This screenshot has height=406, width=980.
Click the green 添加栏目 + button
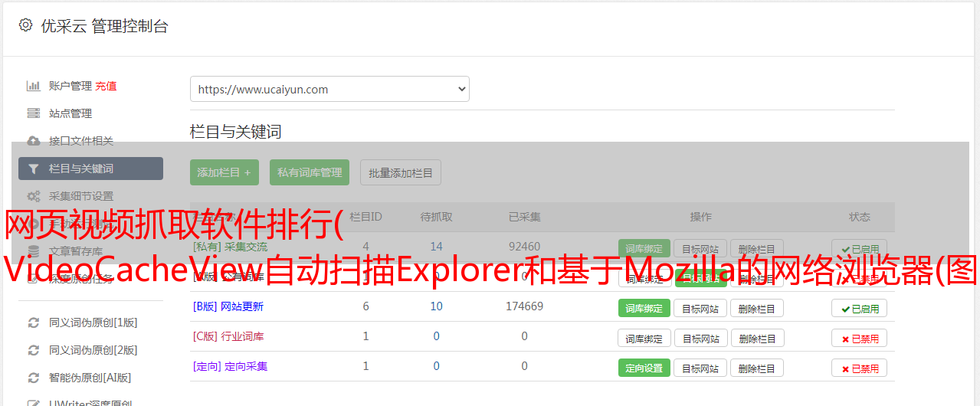click(x=225, y=172)
